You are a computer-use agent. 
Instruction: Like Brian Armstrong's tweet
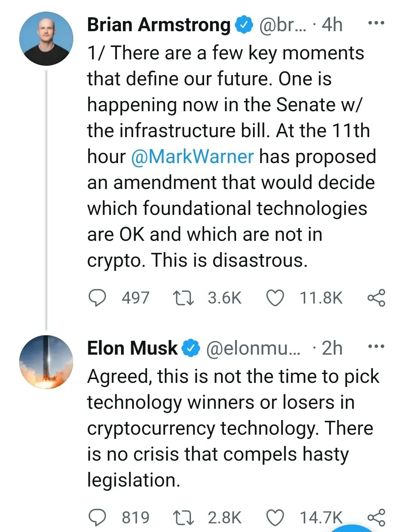(x=275, y=298)
